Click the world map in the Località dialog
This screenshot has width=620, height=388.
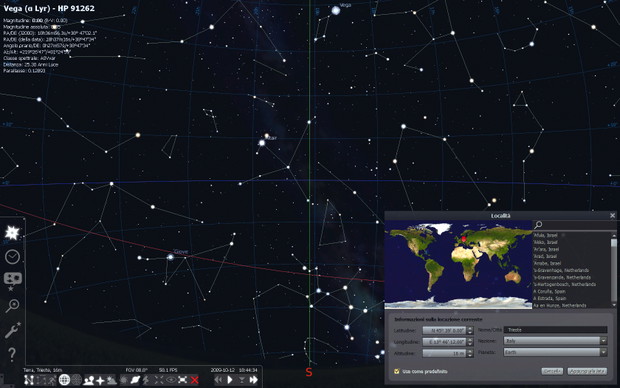pos(458,264)
